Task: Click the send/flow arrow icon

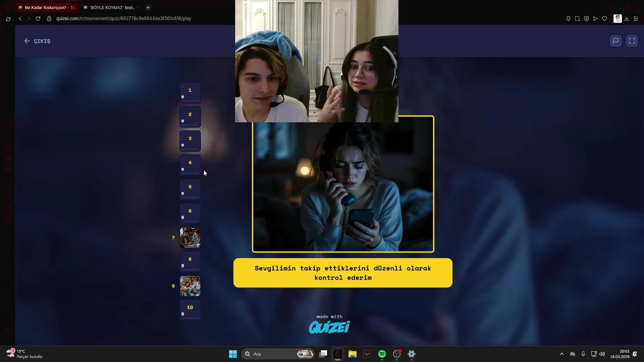Action: [x=596, y=19]
